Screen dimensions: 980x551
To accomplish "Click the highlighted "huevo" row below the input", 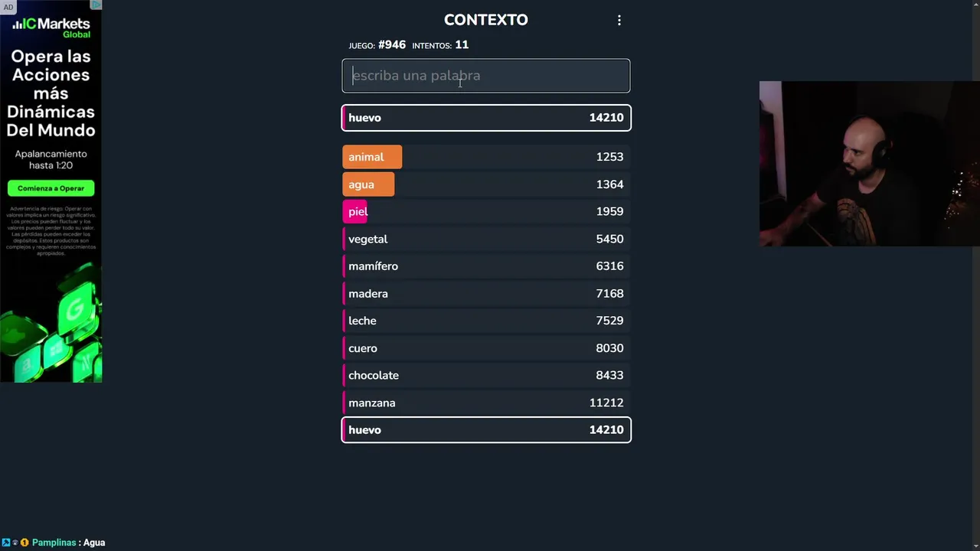I will [x=485, y=118].
